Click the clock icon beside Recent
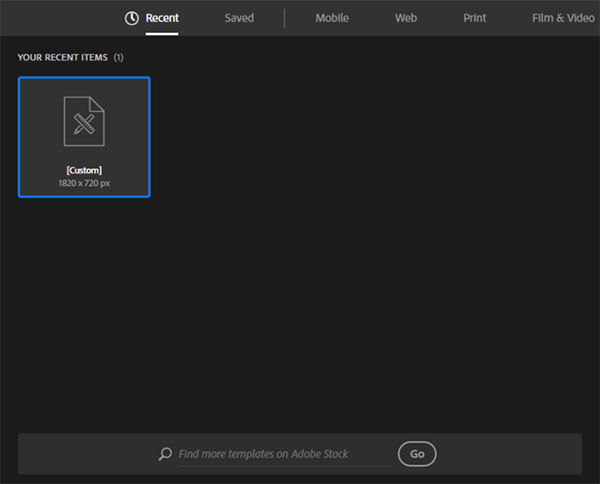 132,18
